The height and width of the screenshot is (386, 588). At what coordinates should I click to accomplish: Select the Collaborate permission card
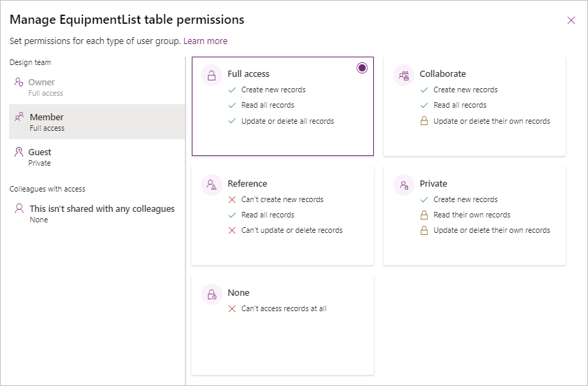475,106
